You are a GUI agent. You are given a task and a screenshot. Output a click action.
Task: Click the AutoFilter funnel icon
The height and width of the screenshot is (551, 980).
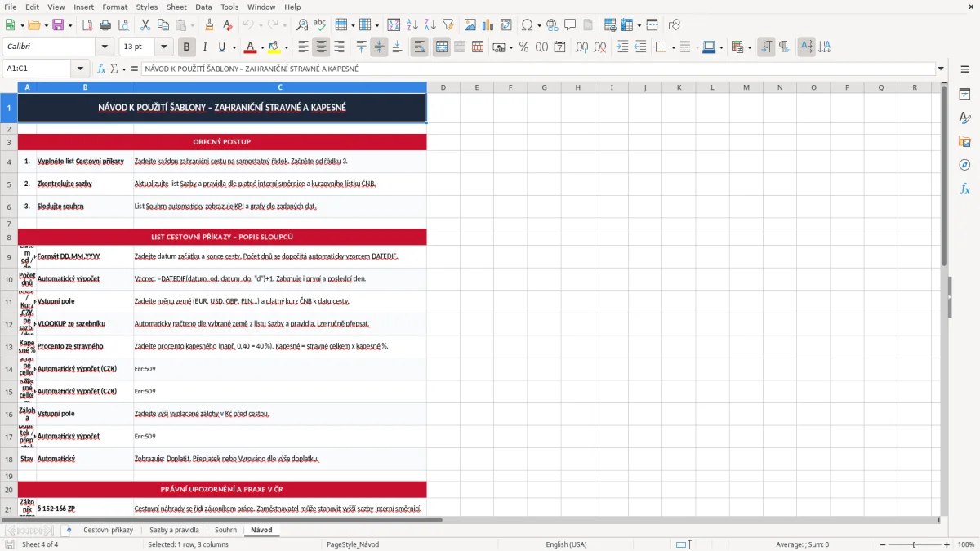coord(448,25)
